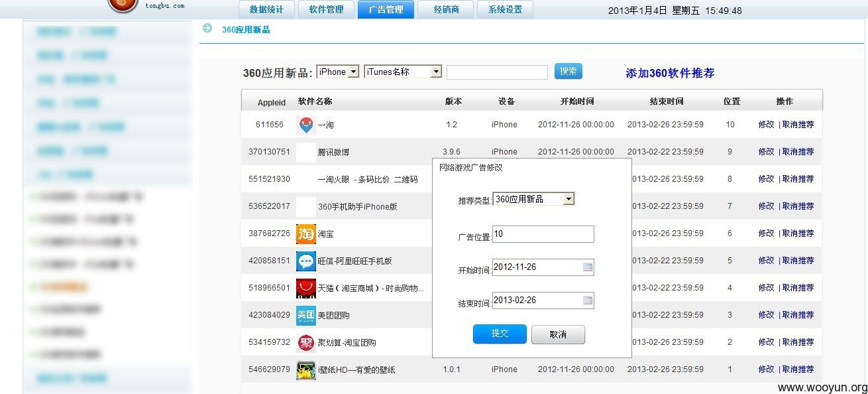Click 取消推荐 for 腾讯微博 row

click(798, 151)
